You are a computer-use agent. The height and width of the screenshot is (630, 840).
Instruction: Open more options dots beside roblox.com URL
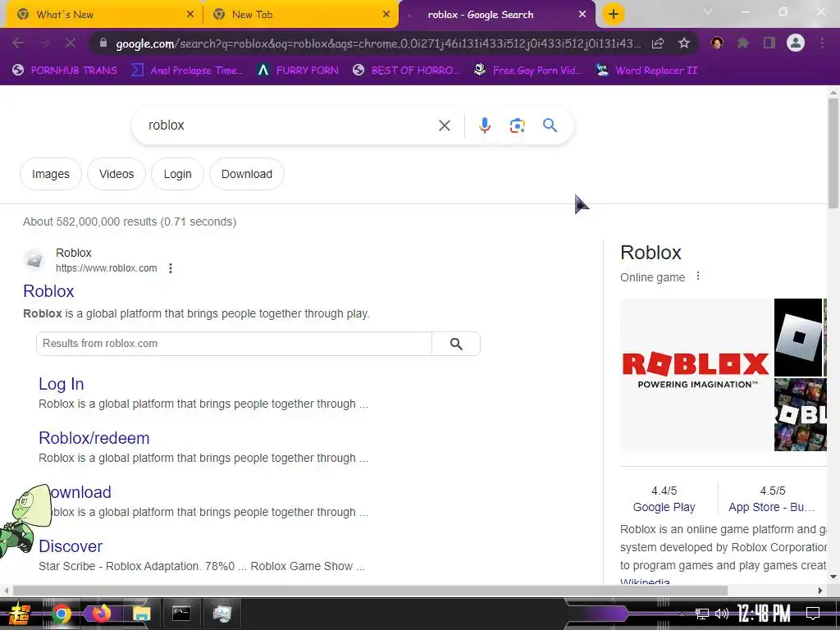click(x=171, y=268)
